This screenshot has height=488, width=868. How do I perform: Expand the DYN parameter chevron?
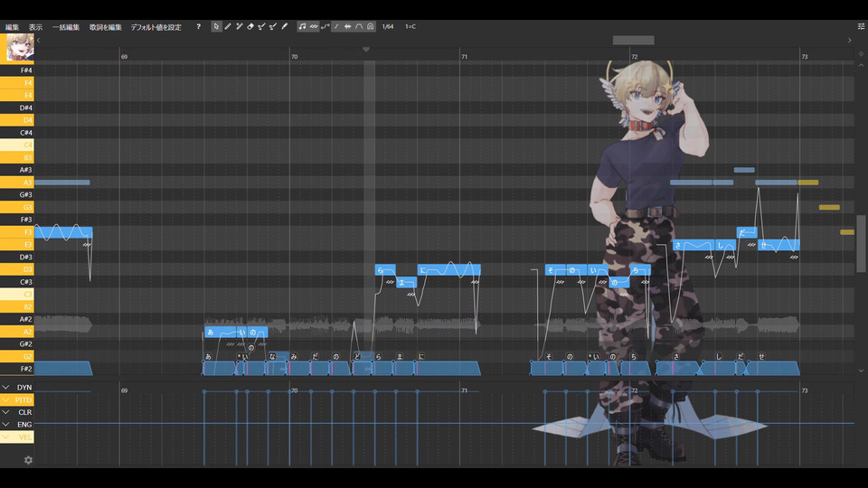pos(5,388)
